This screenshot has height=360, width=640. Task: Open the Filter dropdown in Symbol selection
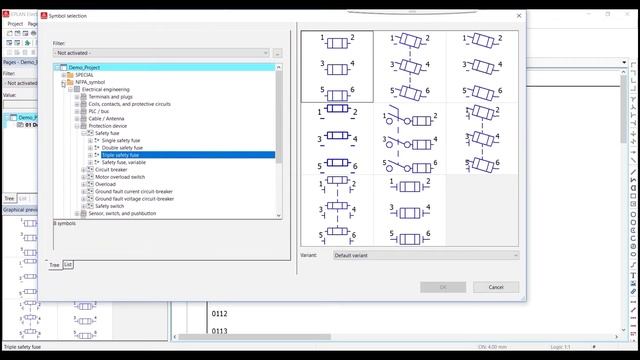click(161, 53)
